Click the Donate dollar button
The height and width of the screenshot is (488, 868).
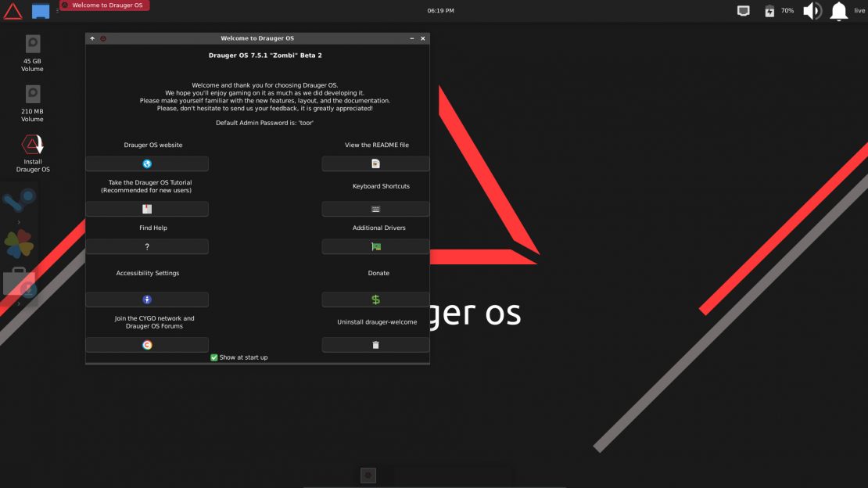[375, 300]
